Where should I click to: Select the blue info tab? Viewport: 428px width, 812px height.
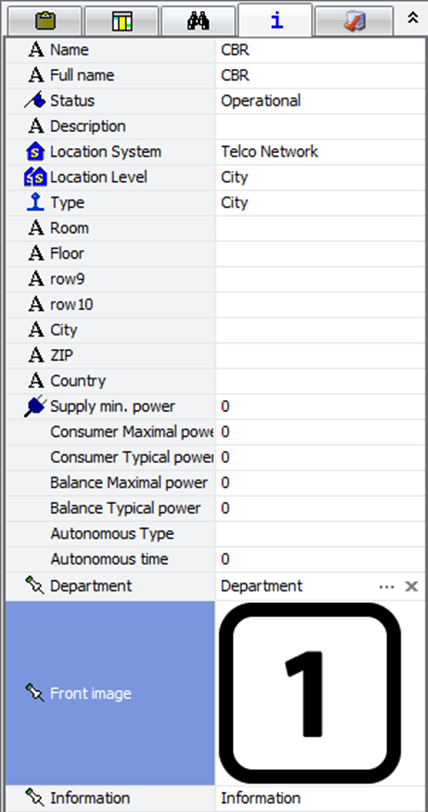point(275,20)
